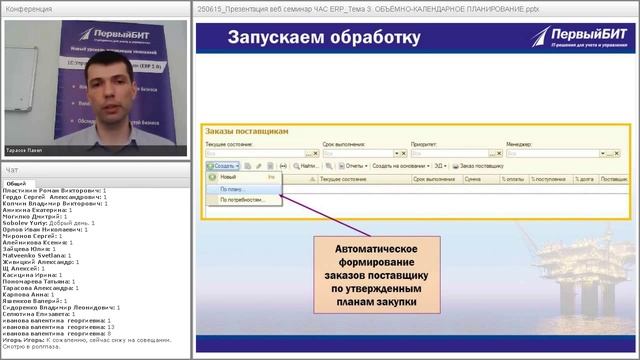Click the Найти search button
640x360 pixels.
[306, 166]
